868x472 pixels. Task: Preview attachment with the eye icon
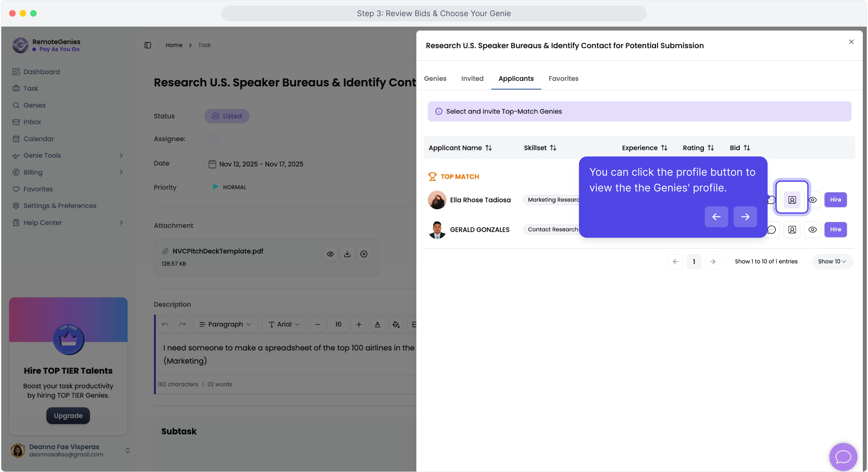click(331, 254)
